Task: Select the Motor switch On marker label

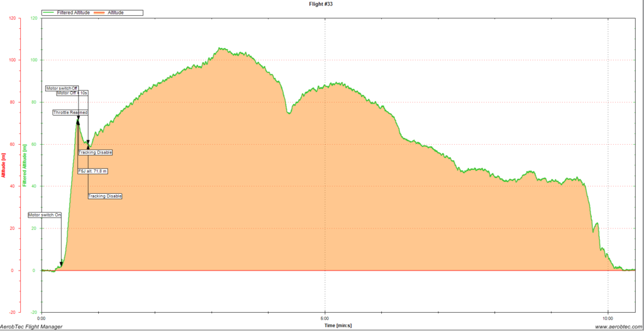Action: [45, 215]
